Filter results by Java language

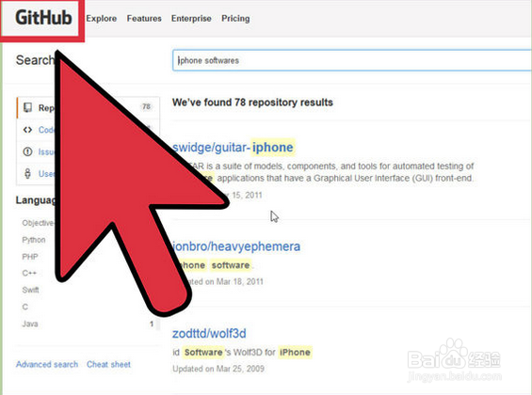pos(30,324)
